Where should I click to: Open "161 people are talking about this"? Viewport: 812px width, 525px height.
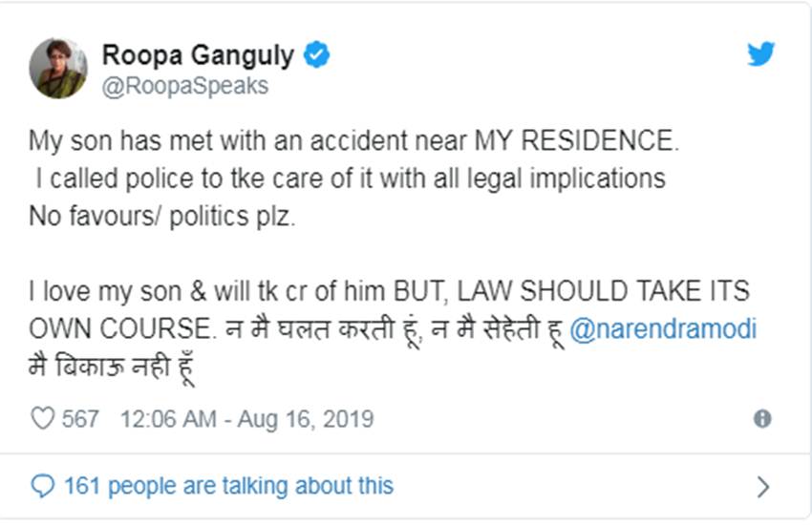(228, 486)
